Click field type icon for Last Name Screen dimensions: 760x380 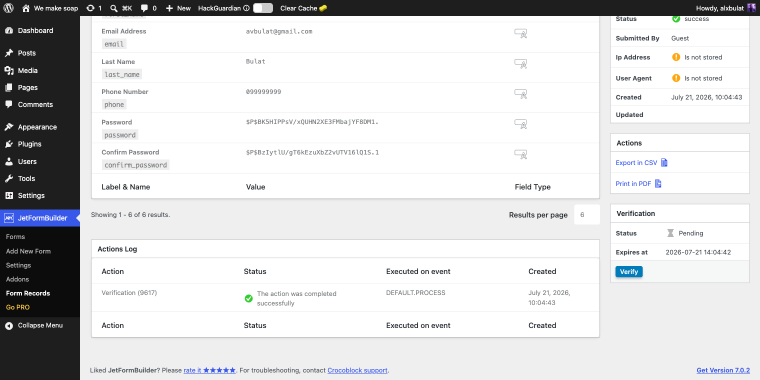521,64
